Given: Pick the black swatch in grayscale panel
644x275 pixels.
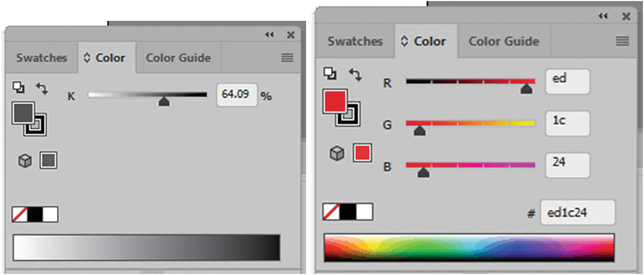Looking at the screenshot, I should pyautogui.click(x=35, y=214).
